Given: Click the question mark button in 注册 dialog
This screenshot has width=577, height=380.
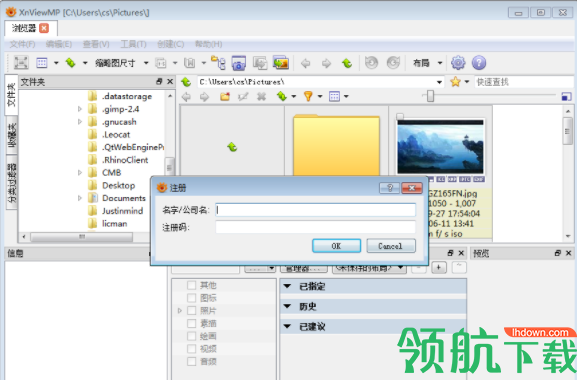Looking at the screenshot, I should (x=390, y=188).
